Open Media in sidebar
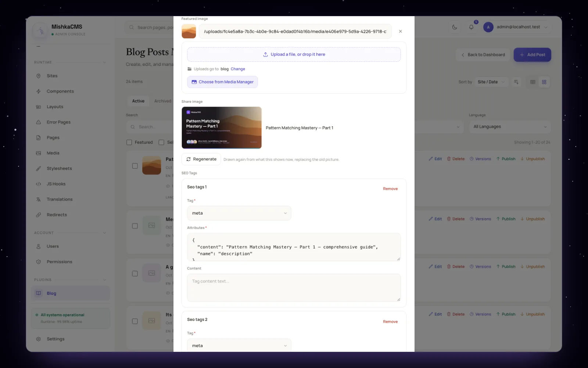The height and width of the screenshot is (368, 588). [70, 153]
